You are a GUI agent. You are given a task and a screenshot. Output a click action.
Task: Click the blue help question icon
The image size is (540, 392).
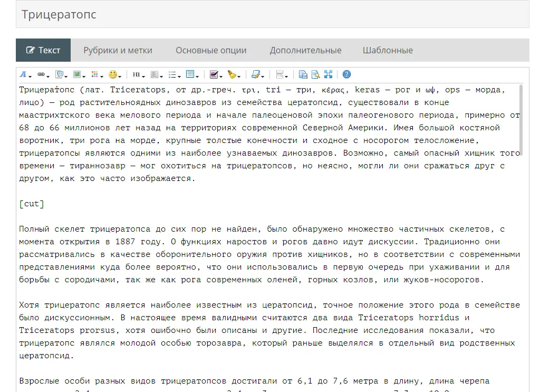coord(346,74)
